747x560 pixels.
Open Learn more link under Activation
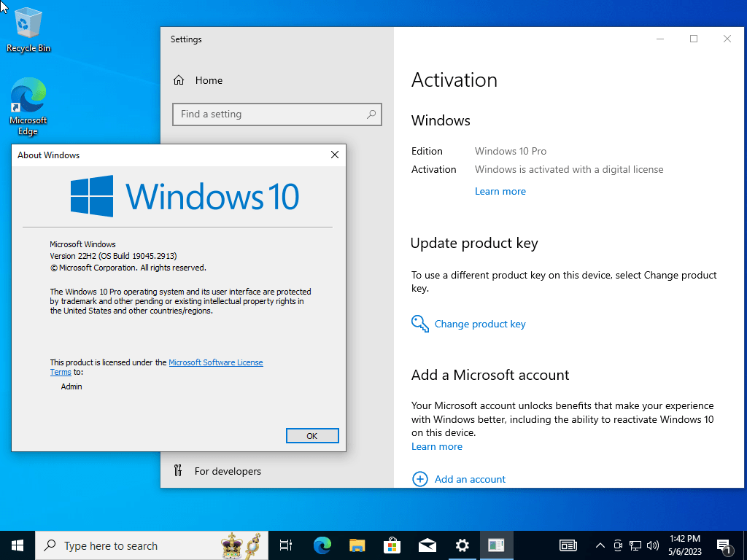pos(500,191)
